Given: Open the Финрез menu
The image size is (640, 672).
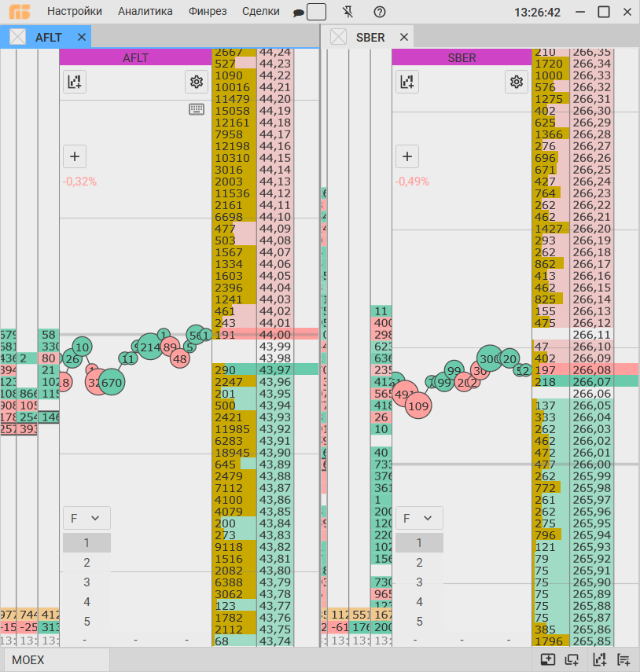Looking at the screenshot, I should (208, 12).
